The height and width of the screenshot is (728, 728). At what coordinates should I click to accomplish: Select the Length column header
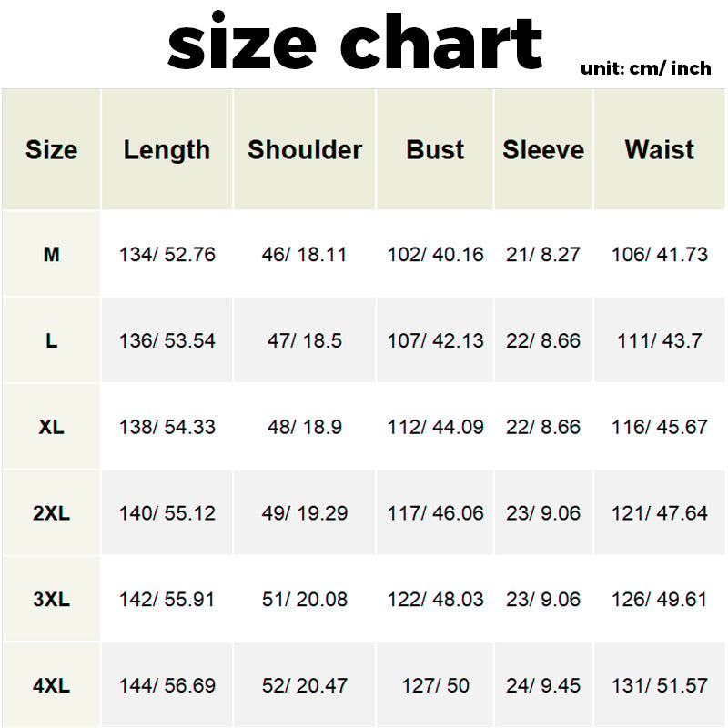coord(167,150)
